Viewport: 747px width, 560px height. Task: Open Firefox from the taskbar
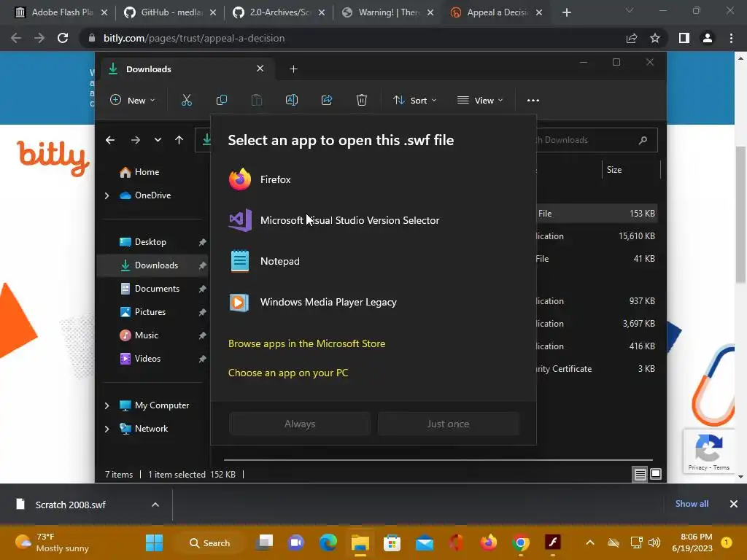pos(488,542)
